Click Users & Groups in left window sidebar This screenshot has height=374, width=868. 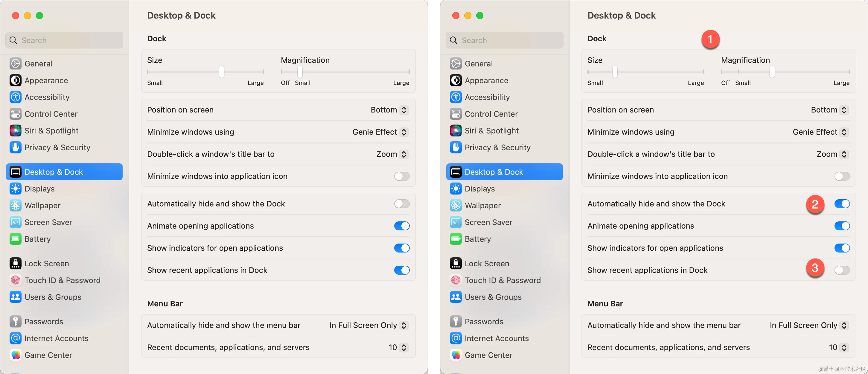pos(53,297)
